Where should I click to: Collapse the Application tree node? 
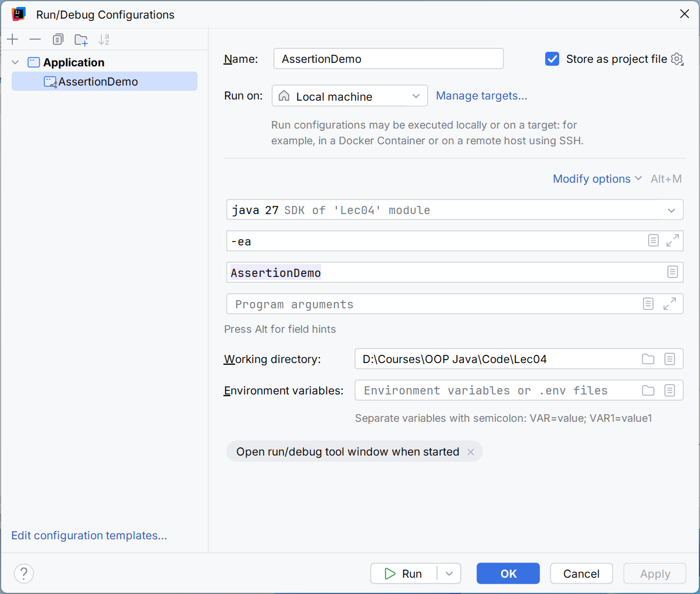15,62
